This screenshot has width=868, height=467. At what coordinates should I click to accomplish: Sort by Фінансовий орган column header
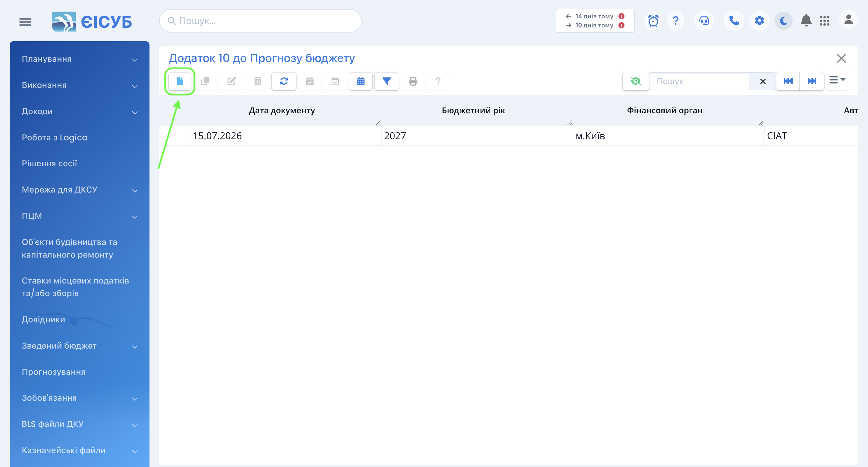[x=665, y=111]
